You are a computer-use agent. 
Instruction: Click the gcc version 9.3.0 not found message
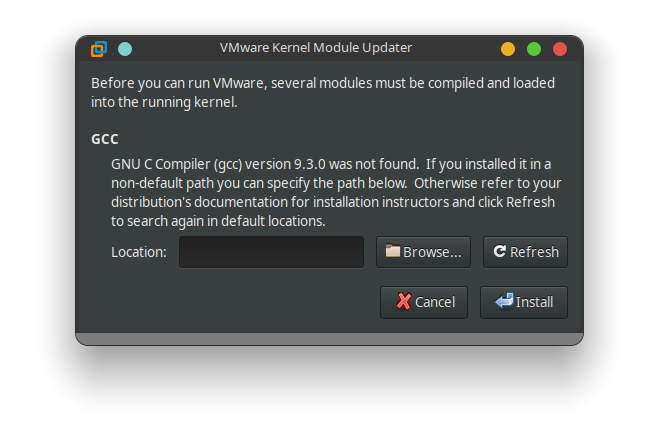point(331,163)
